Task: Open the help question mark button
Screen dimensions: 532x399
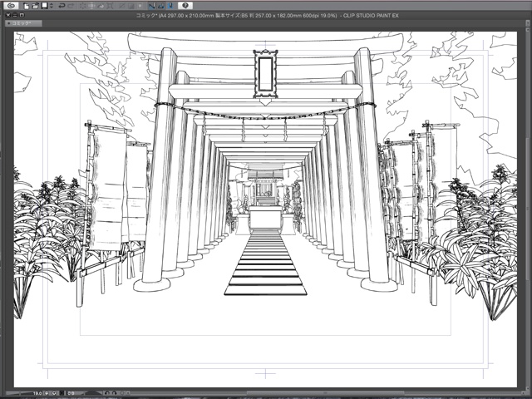Action: tap(185, 6)
